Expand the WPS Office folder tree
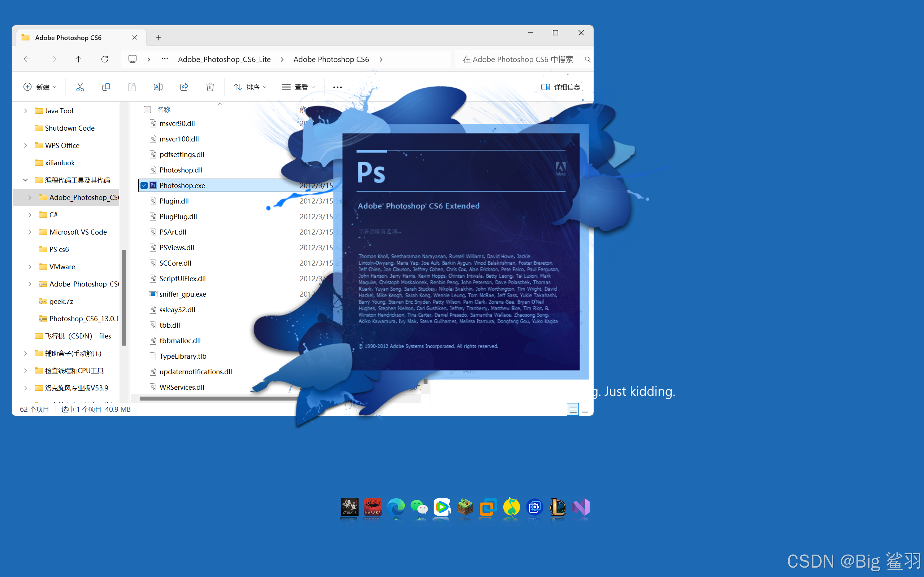924x577 pixels. click(26, 145)
